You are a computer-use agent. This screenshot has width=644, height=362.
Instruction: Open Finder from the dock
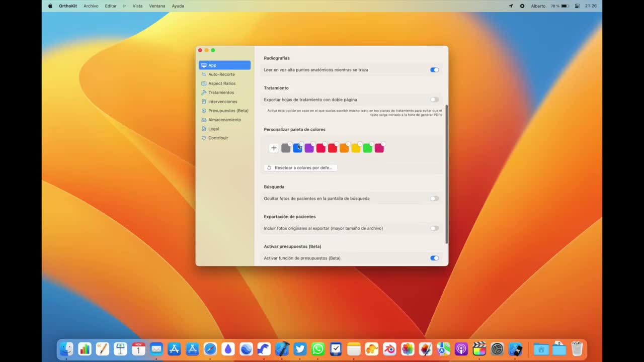(x=66, y=348)
